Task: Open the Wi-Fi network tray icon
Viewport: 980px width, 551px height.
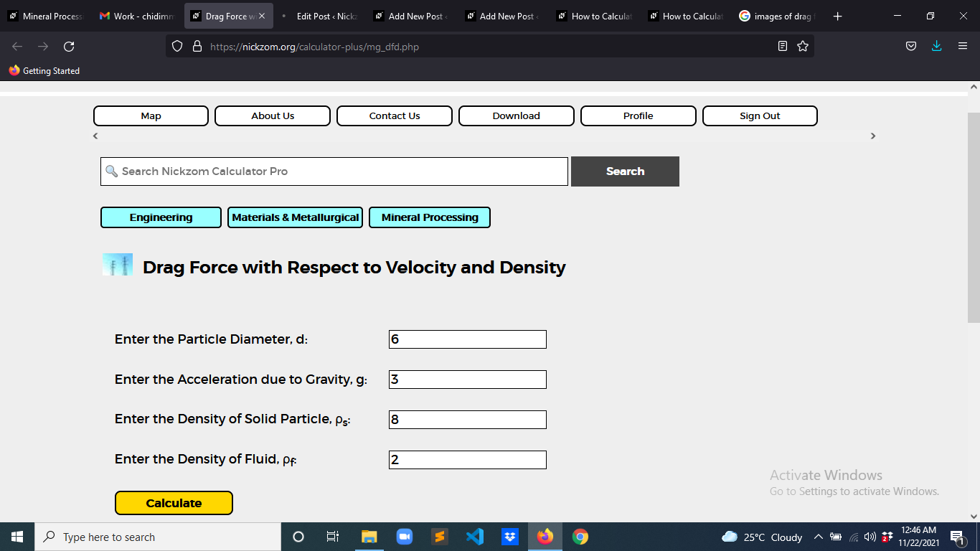Action: click(854, 537)
